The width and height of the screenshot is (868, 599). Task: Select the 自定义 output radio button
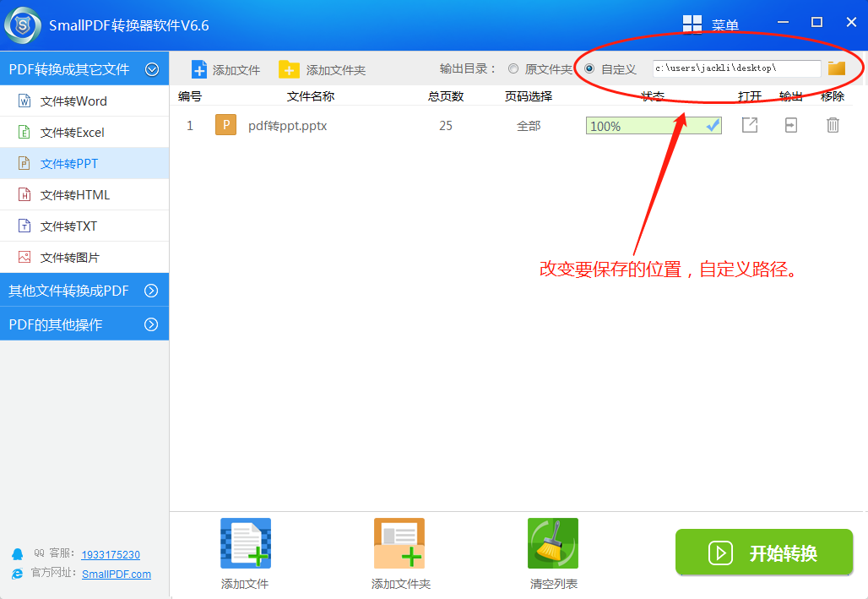(x=589, y=68)
